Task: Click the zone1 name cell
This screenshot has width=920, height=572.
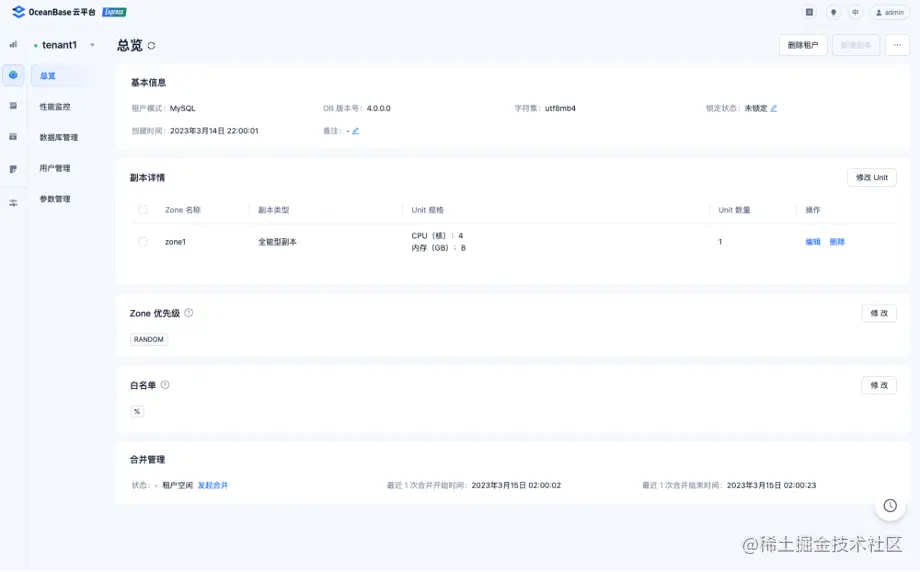Action: [x=175, y=242]
